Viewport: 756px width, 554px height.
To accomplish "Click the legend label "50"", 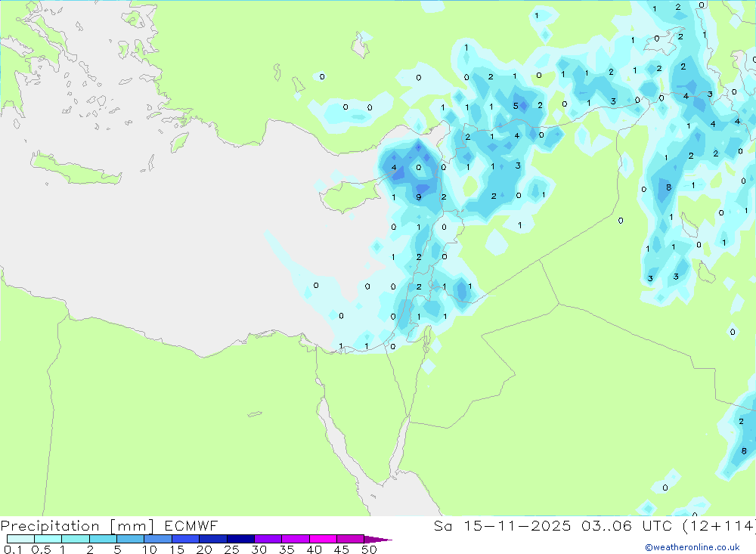I will coord(369,549).
